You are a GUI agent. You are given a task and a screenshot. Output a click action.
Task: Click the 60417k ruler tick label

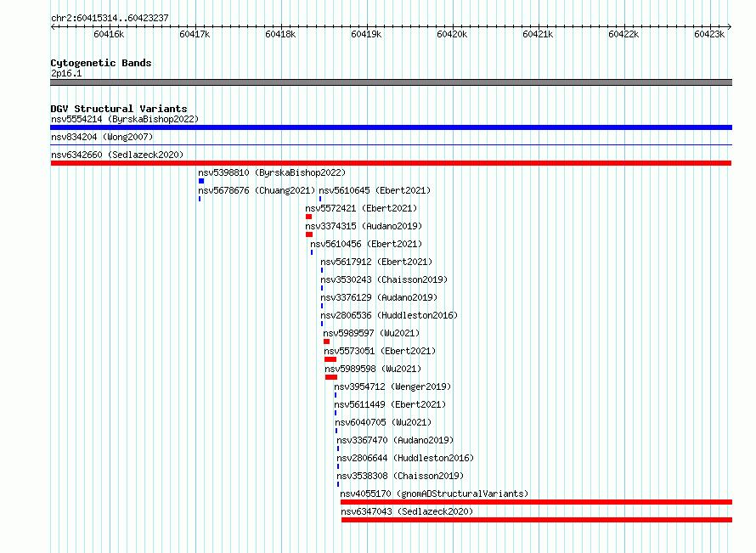click(195, 34)
